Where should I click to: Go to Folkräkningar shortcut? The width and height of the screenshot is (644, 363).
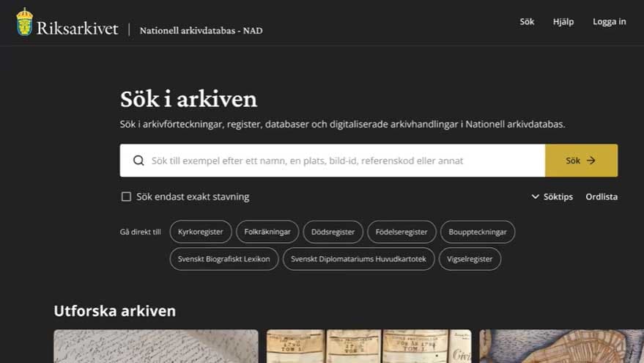(x=267, y=232)
